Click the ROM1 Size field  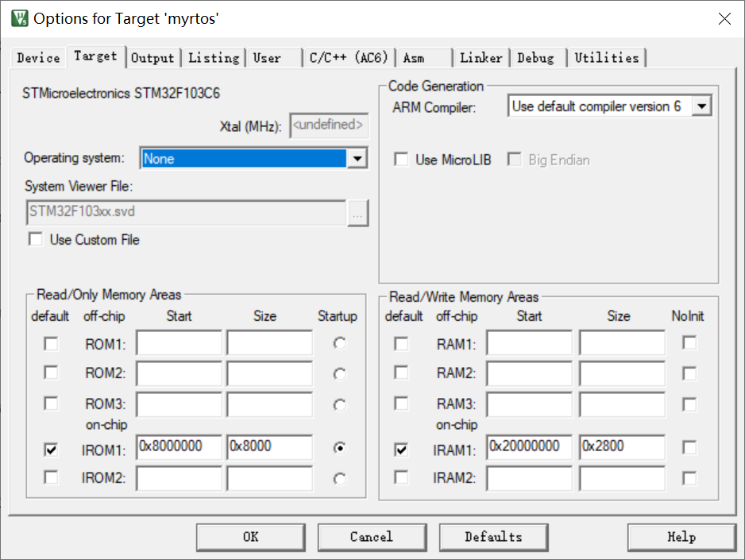(269, 343)
